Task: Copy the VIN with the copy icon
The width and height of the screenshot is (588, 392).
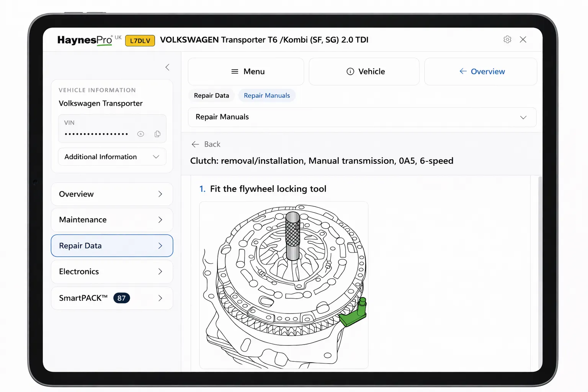Action: [x=157, y=134]
